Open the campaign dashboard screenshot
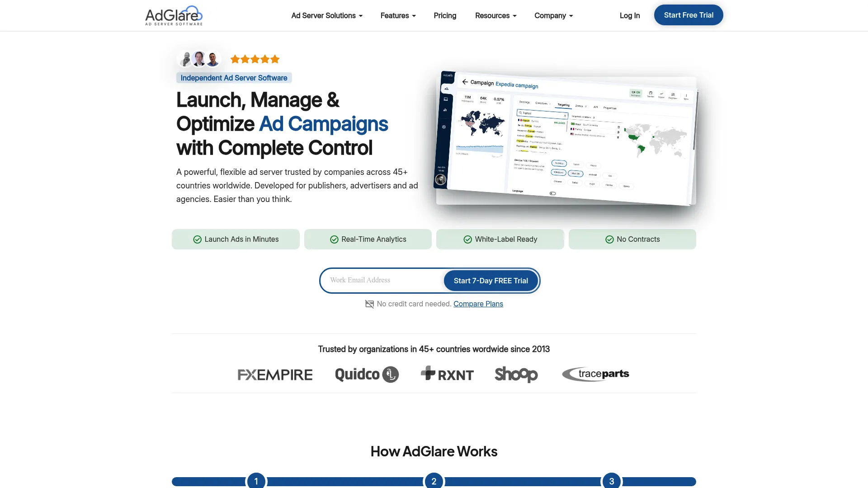Viewport: 868px width, 488px height. (566, 138)
